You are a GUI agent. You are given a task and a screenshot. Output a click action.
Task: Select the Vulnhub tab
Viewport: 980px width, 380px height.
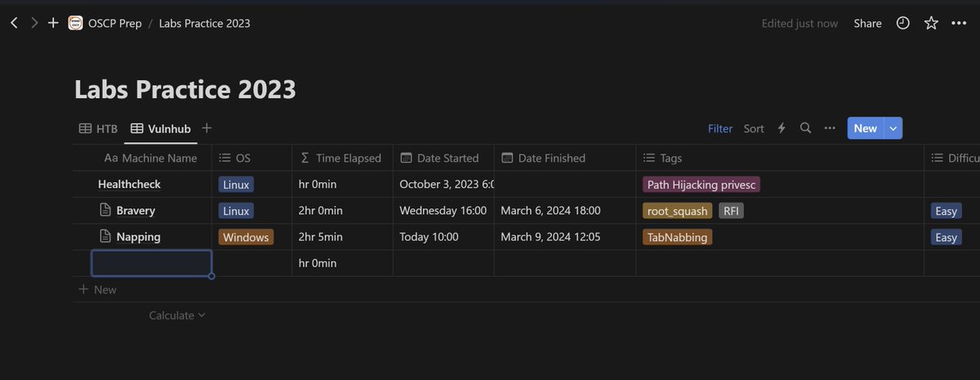click(162, 128)
